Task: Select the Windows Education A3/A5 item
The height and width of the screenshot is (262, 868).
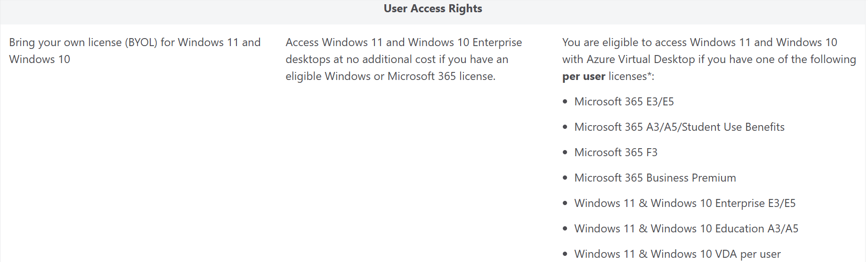Action: pos(686,229)
